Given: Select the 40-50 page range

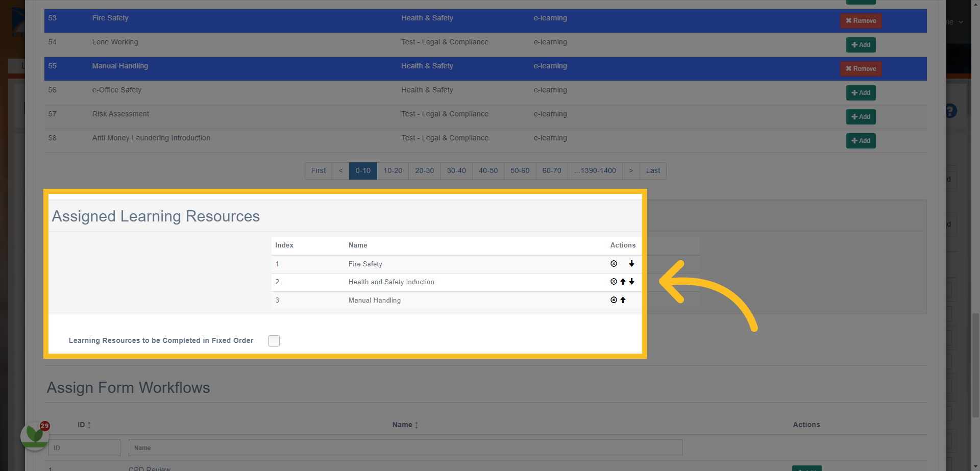Looking at the screenshot, I should click(488, 171).
